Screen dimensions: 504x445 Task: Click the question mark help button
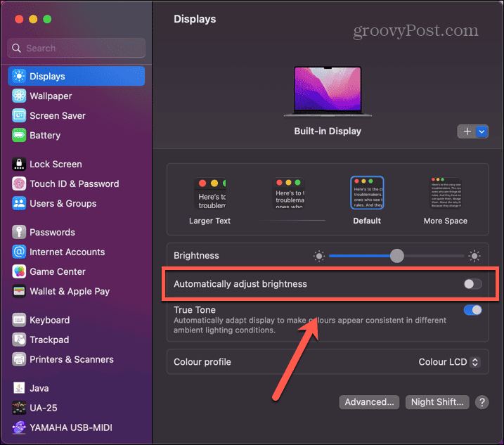tap(482, 402)
